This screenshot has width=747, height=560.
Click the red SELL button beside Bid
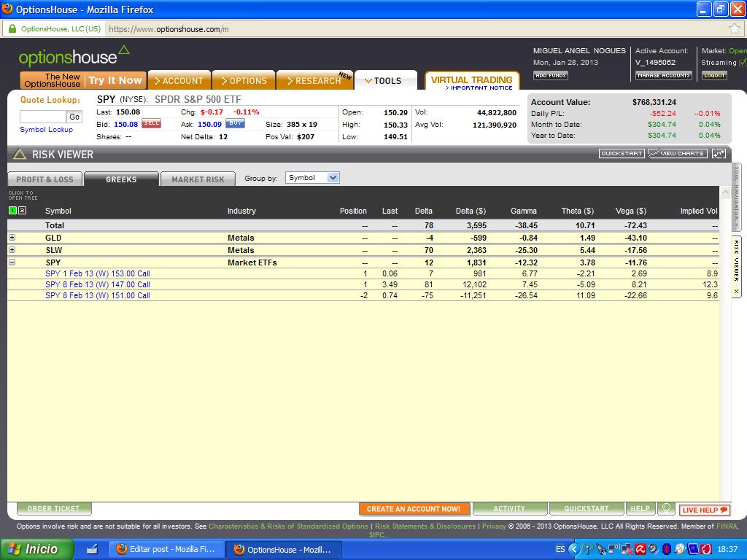(152, 123)
